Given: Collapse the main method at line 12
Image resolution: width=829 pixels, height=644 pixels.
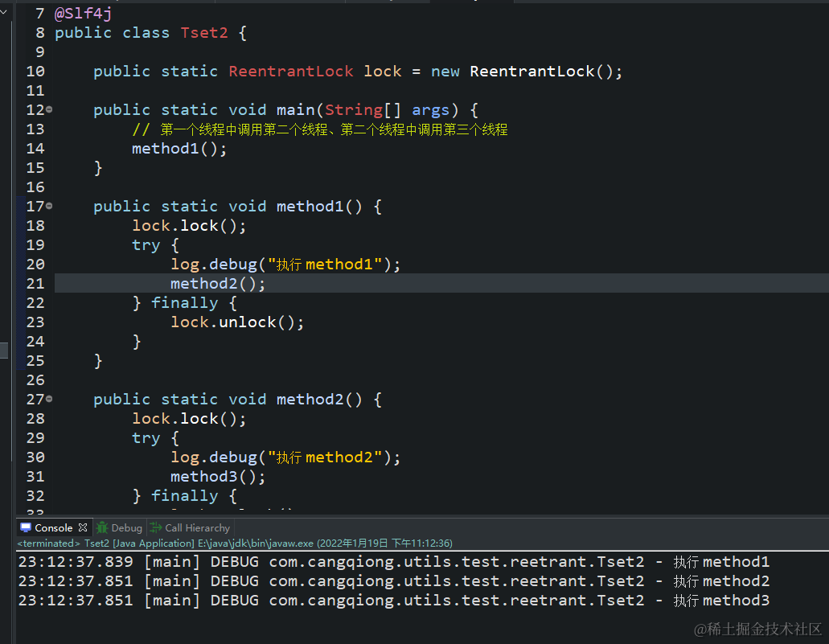Looking at the screenshot, I should tap(49, 109).
